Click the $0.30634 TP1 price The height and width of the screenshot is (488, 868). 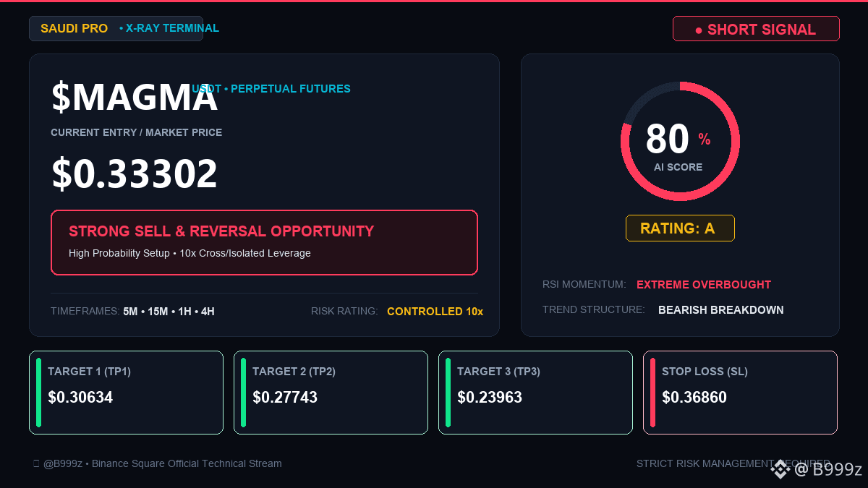coord(80,398)
